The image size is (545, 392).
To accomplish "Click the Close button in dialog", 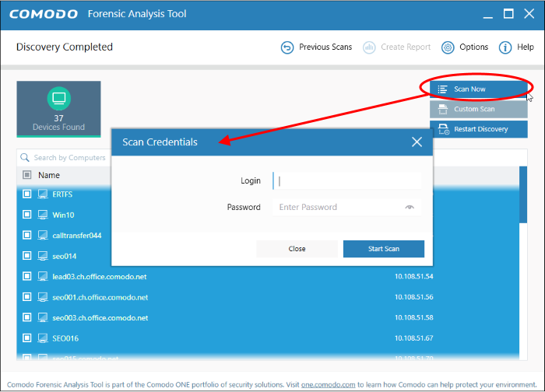I will coord(297,249).
